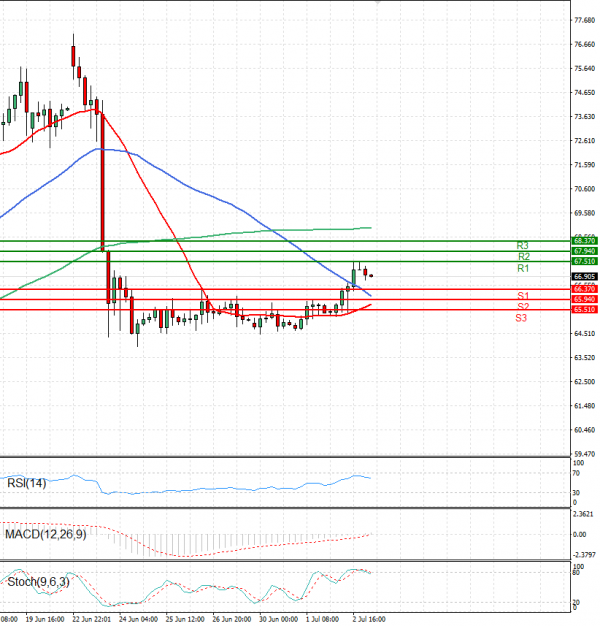
Task: Click the 30 Jun 00:00 time label
Action: (x=278, y=619)
